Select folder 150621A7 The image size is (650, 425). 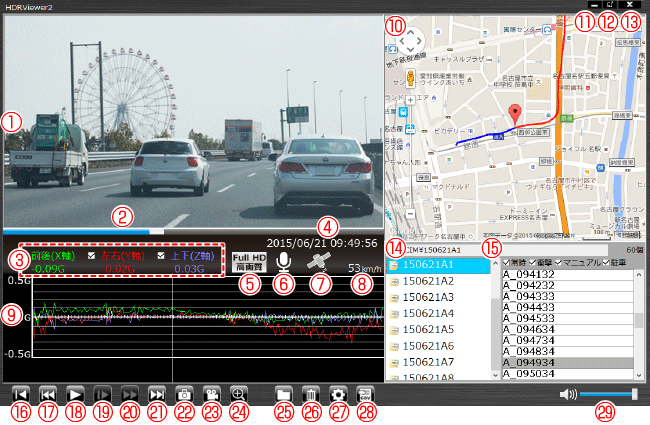tap(438, 362)
